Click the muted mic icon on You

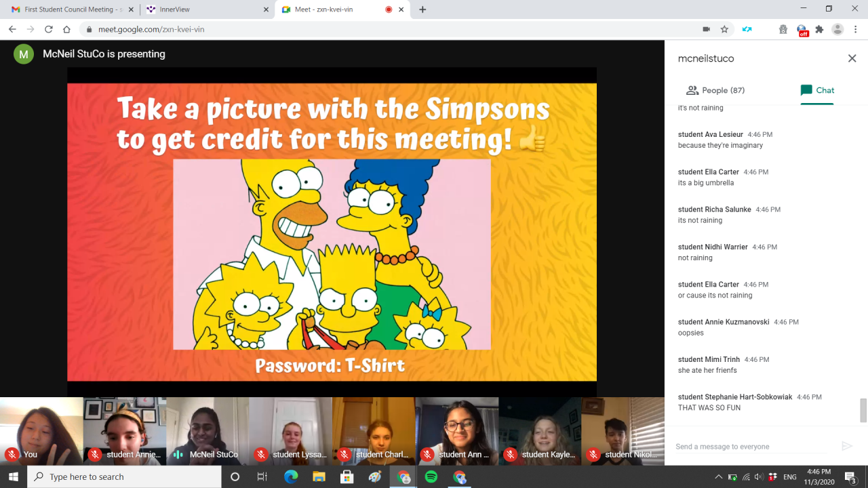tap(12, 454)
